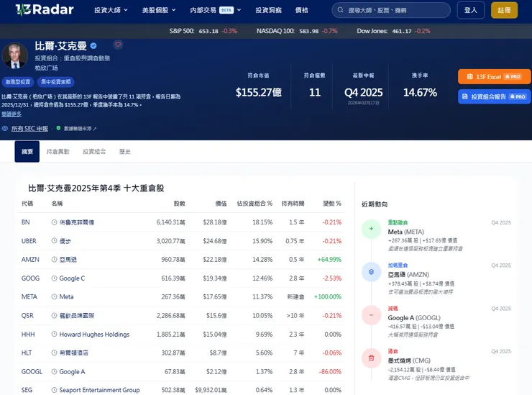Click the 登入 button
Image resolution: width=532 pixels, height=395 pixels.
[x=471, y=10]
